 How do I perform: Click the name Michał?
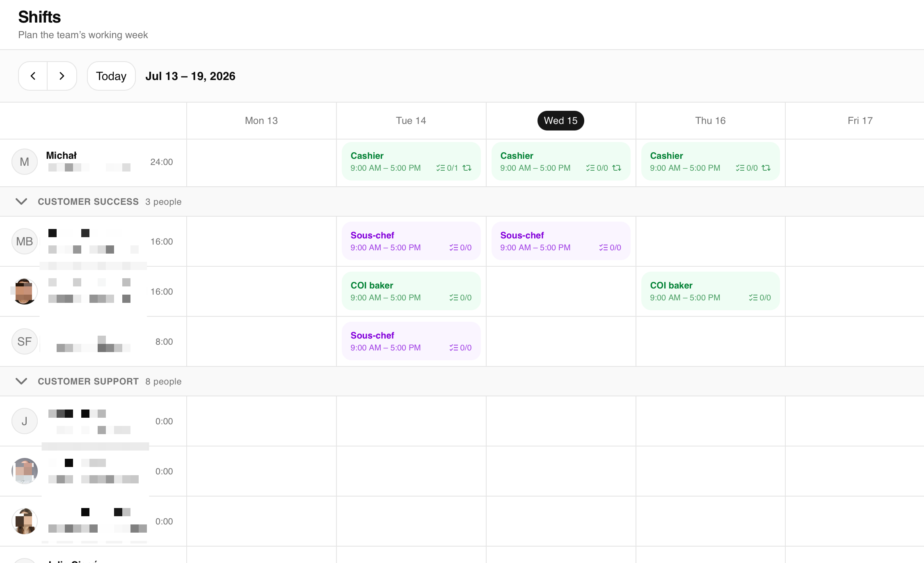click(61, 156)
